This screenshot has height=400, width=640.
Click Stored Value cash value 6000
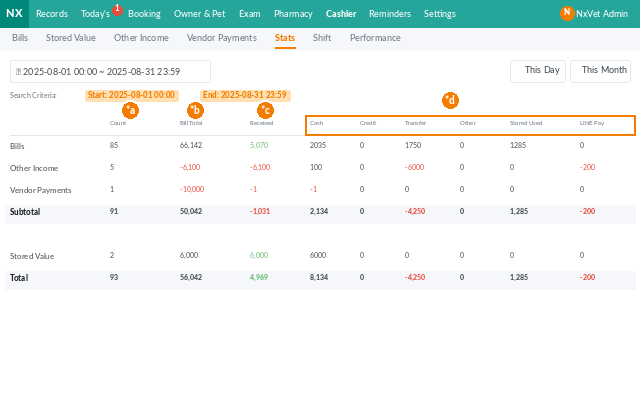[318, 256]
